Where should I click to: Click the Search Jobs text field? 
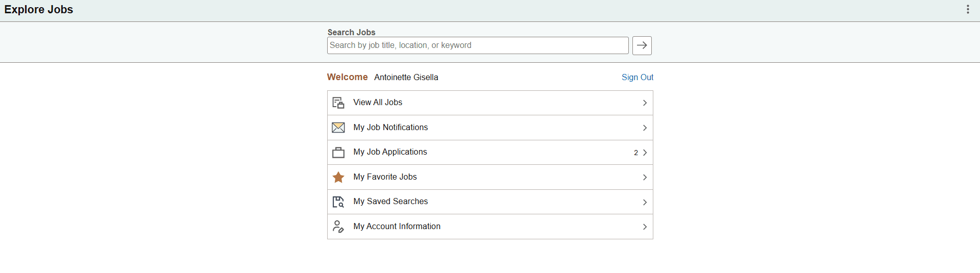coord(477,45)
